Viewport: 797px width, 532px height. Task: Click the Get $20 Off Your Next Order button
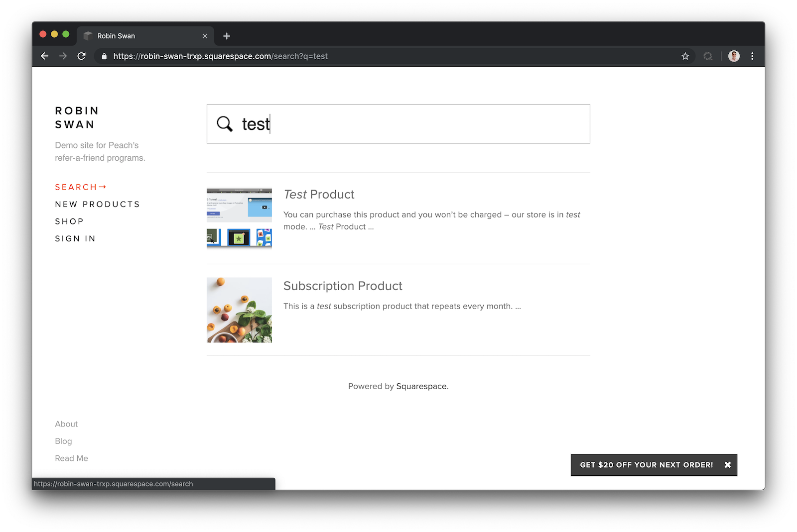coord(646,465)
